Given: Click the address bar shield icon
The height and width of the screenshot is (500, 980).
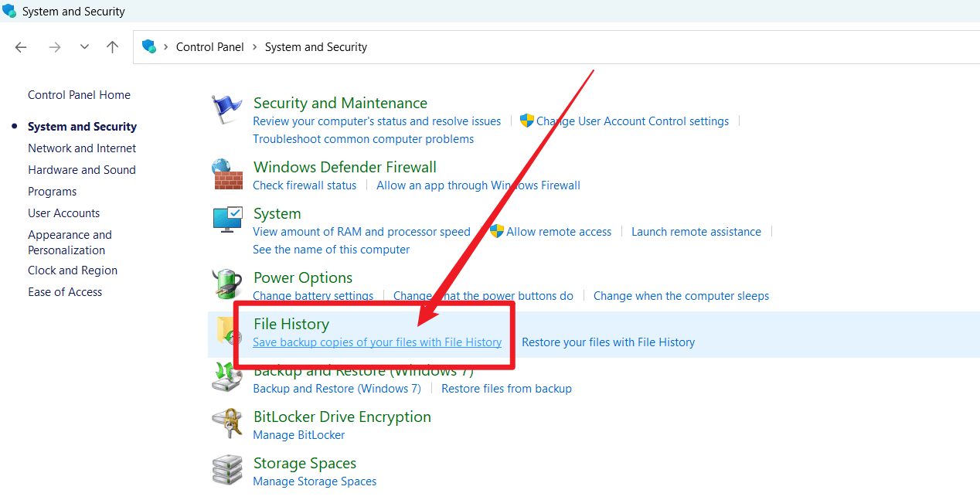Looking at the screenshot, I should [149, 46].
